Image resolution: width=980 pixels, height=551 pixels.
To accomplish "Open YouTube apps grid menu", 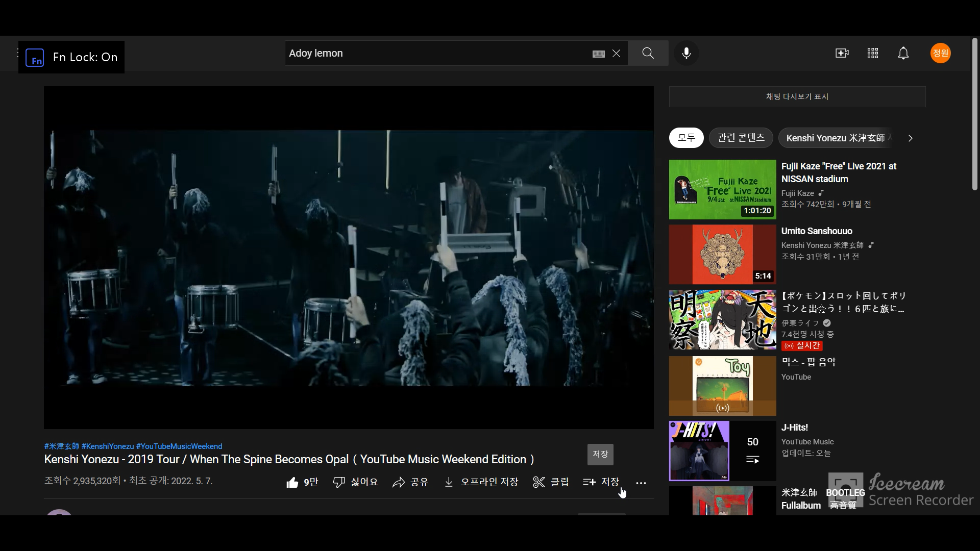I will pos(873,53).
